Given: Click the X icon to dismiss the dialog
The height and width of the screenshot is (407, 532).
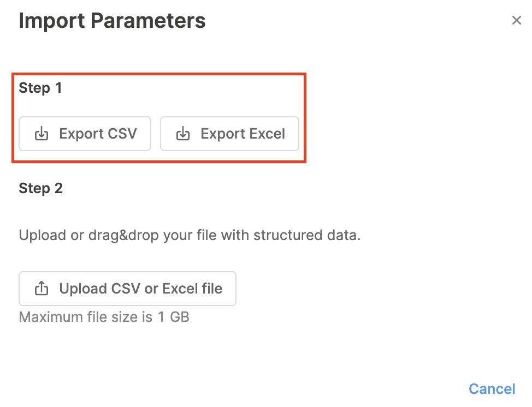Looking at the screenshot, I should [517, 20].
